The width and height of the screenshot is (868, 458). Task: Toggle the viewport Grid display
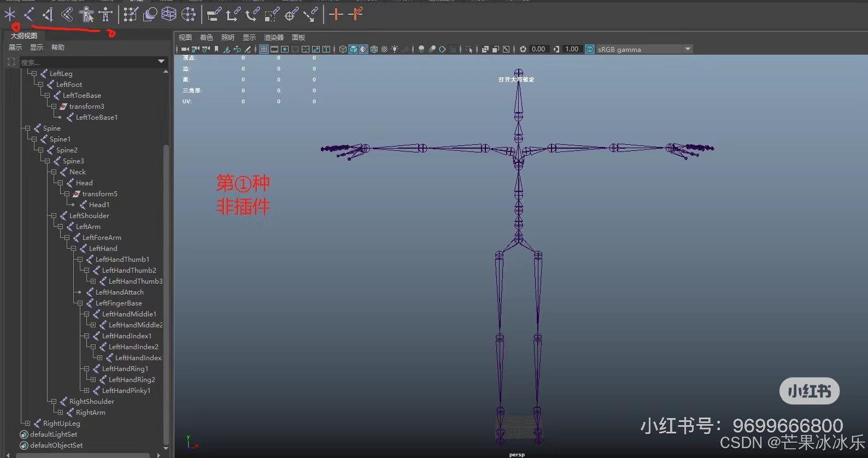263,49
